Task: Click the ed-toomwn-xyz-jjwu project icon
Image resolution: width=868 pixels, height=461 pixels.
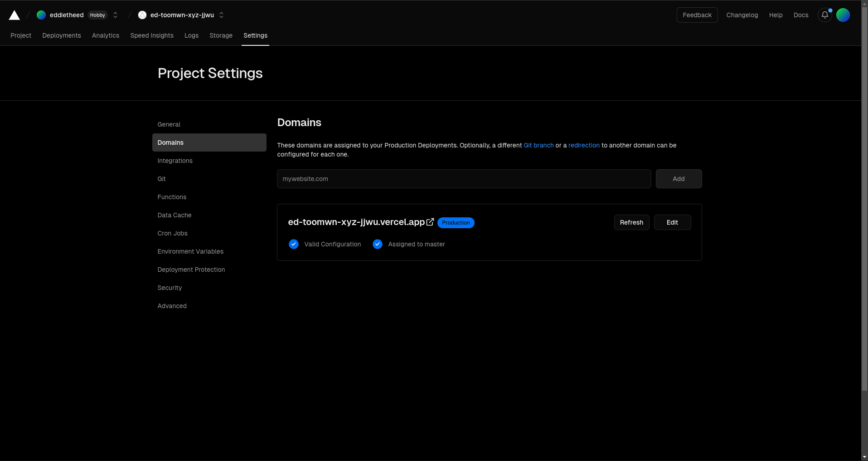Action: pos(142,15)
